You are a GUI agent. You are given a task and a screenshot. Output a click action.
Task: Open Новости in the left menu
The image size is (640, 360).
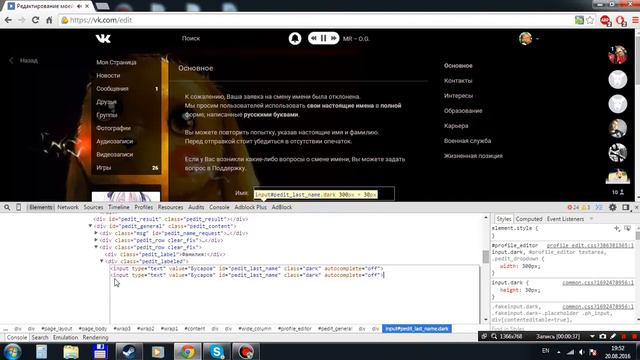pyautogui.click(x=108, y=76)
